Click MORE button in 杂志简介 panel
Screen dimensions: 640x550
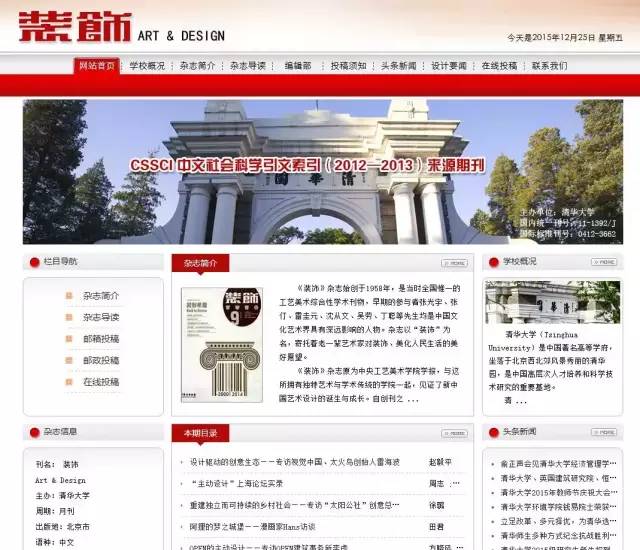pyautogui.click(x=454, y=263)
